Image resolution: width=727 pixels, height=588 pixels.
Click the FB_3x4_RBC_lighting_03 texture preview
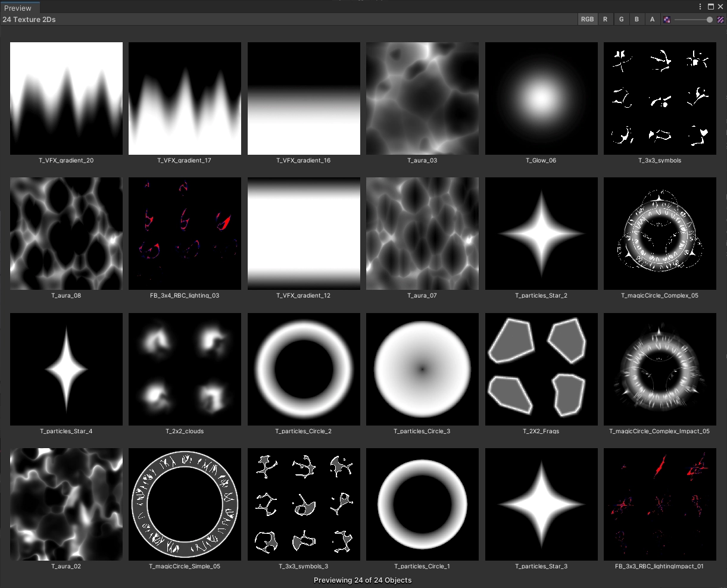[185, 233]
